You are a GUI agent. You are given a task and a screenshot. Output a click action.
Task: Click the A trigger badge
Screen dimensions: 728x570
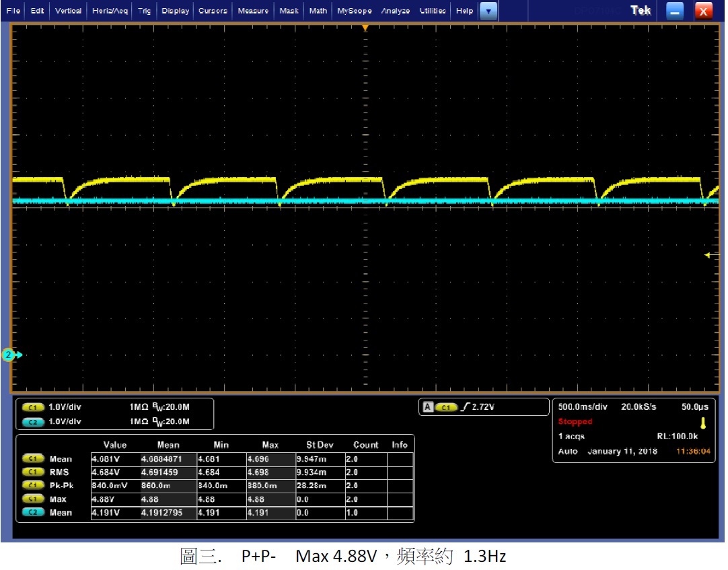(x=427, y=407)
